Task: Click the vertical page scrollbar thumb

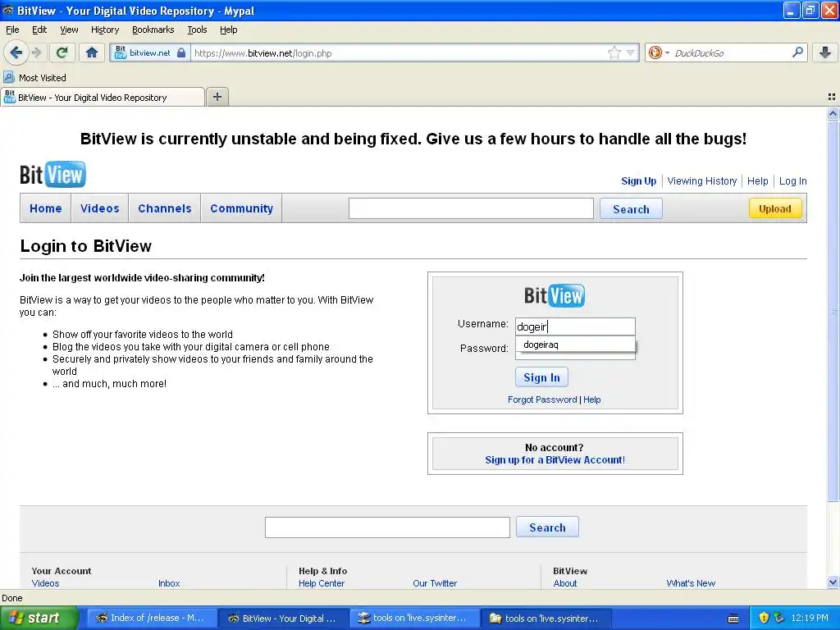Action: tap(833, 311)
